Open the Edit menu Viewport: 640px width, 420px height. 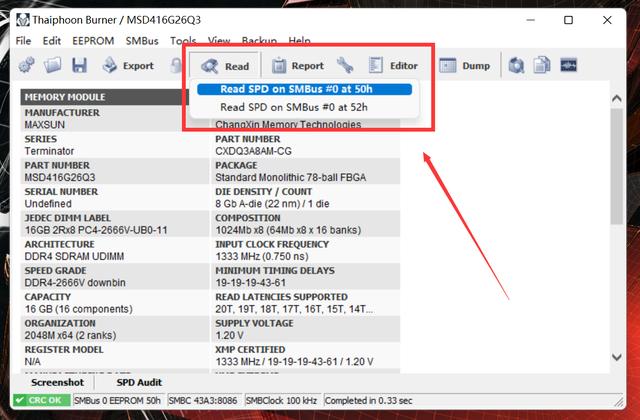click(x=52, y=41)
